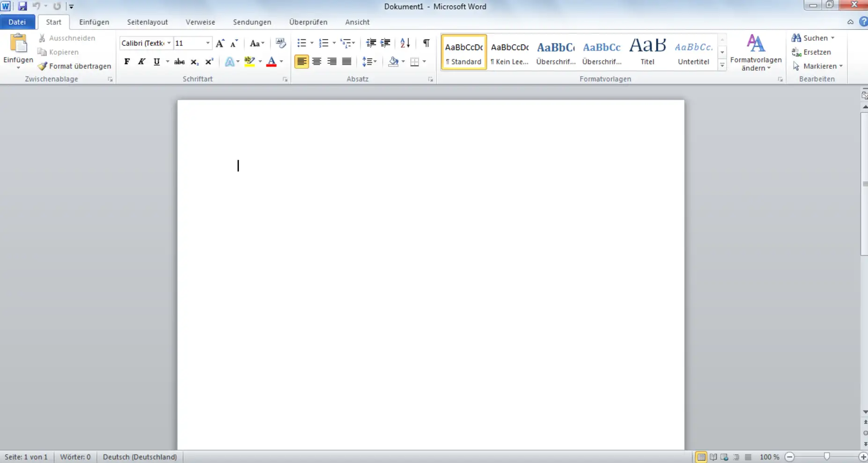Expand the font size dropdown
868x463 pixels.
[208, 43]
